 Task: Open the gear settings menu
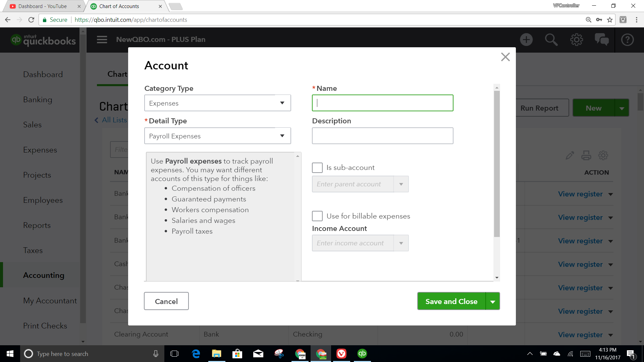pyautogui.click(x=577, y=40)
